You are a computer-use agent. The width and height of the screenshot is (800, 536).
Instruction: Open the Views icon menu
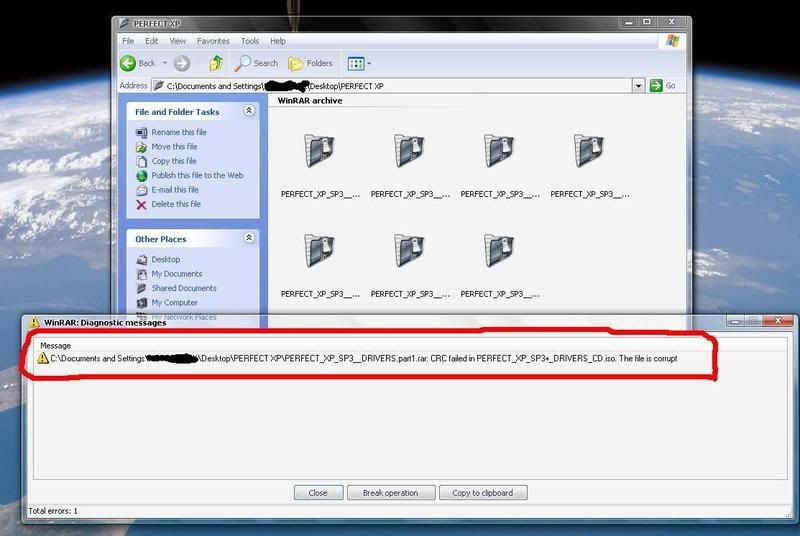(x=356, y=64)
